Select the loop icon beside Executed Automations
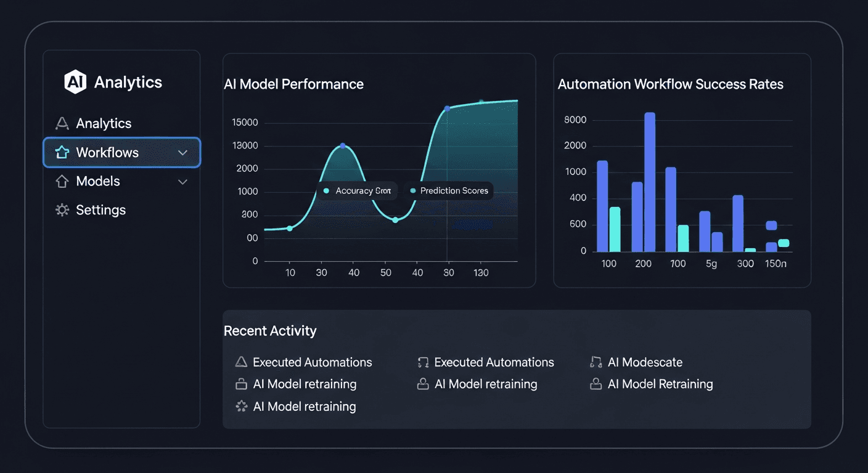 422,362
